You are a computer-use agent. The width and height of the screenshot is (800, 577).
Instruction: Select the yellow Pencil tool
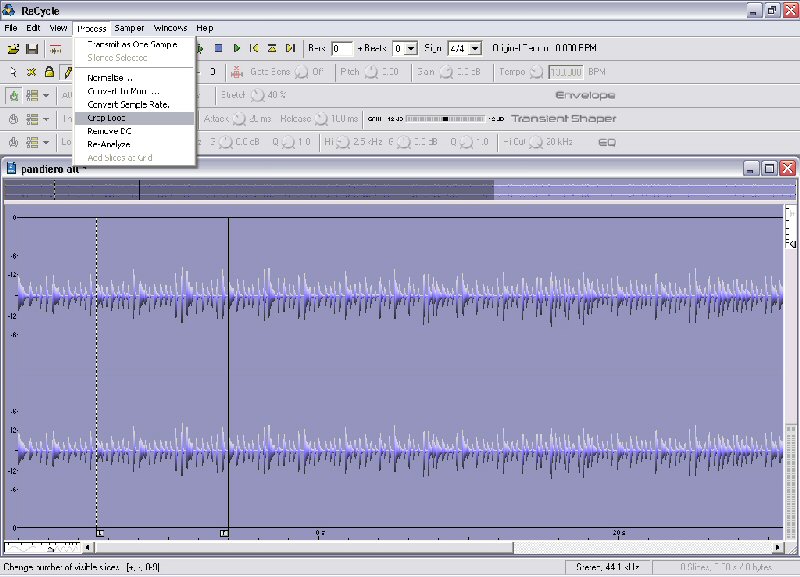(x=67, y=72)
